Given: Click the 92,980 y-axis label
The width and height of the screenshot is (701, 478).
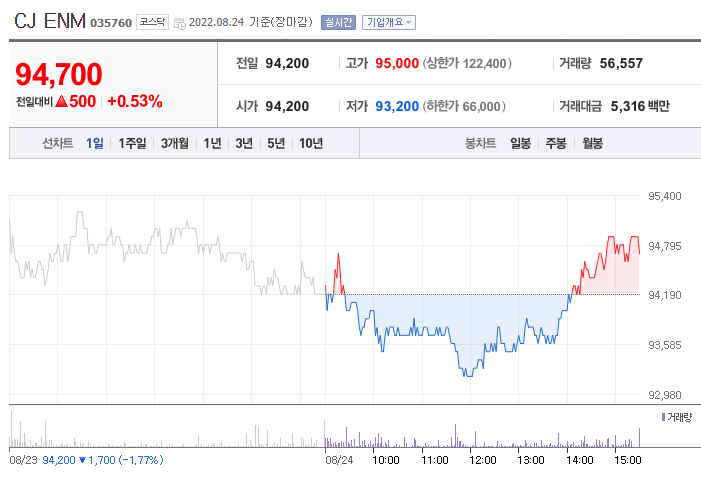Looking at the screenshot, I should click(665, 395).
